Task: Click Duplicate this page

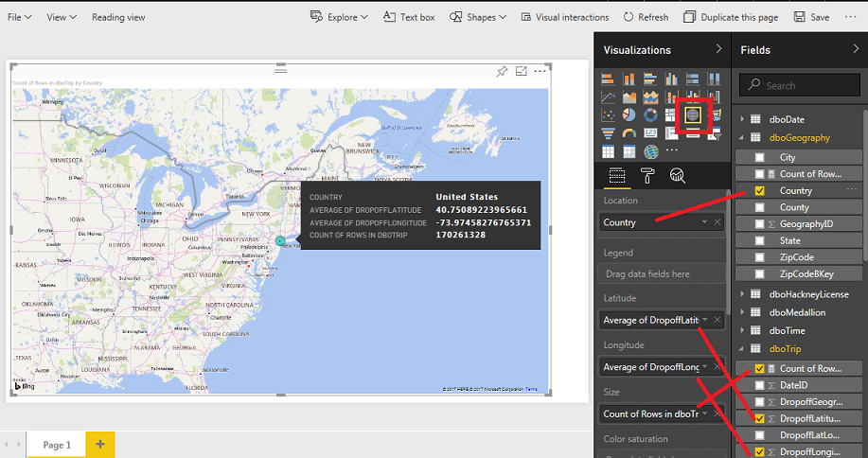Action: (730, 17)
